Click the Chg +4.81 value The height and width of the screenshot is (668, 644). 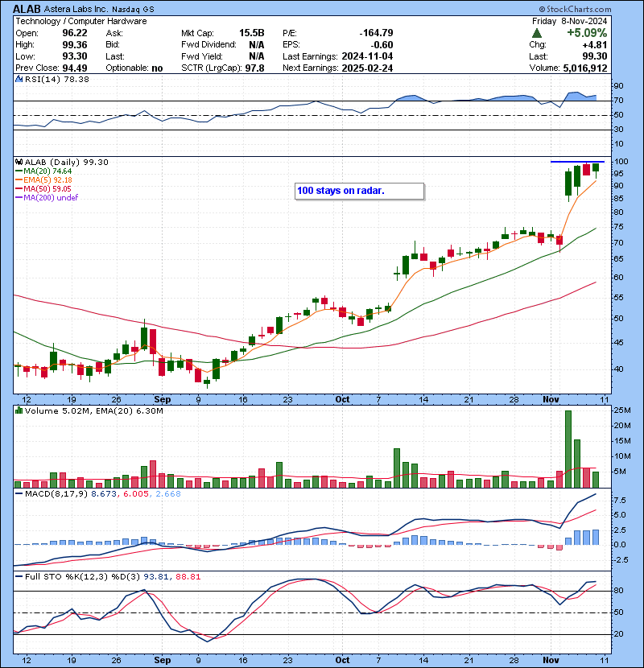(595, 45)
